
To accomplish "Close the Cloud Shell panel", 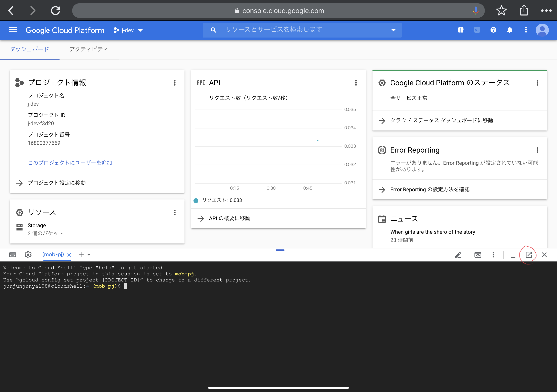I will [x=544, y=255].
